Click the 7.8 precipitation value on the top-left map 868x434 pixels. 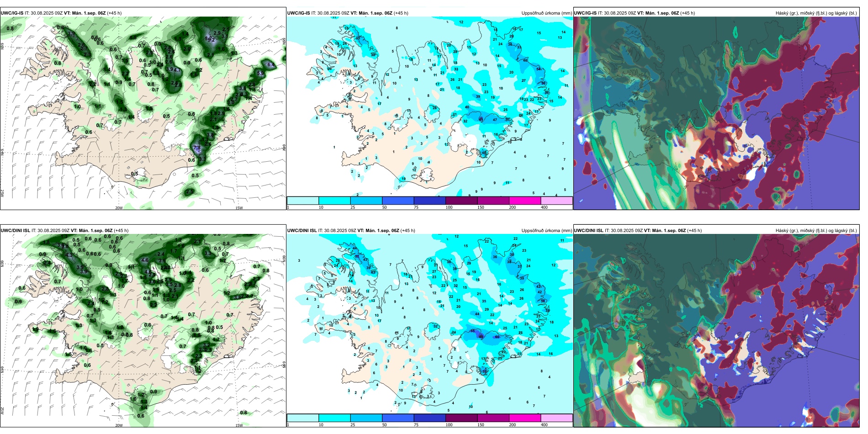tap(197, 148)
